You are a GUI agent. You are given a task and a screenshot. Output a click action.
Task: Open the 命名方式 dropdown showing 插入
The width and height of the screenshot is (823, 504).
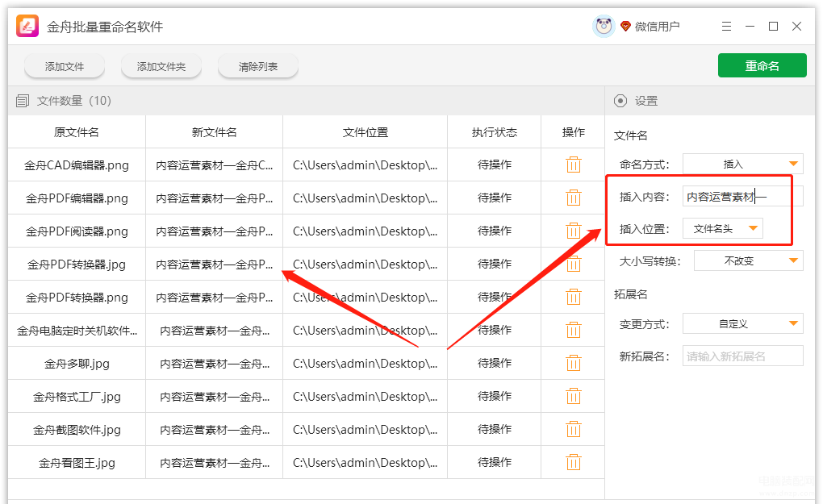pyautogui.click(x=742, y=165)
